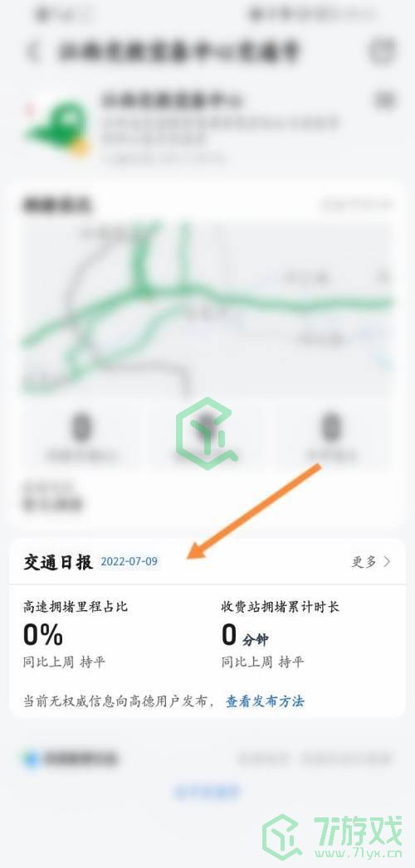Open the circular icon at top-right of header
This screenshot has width=415, height=868.
coord(383,51)
